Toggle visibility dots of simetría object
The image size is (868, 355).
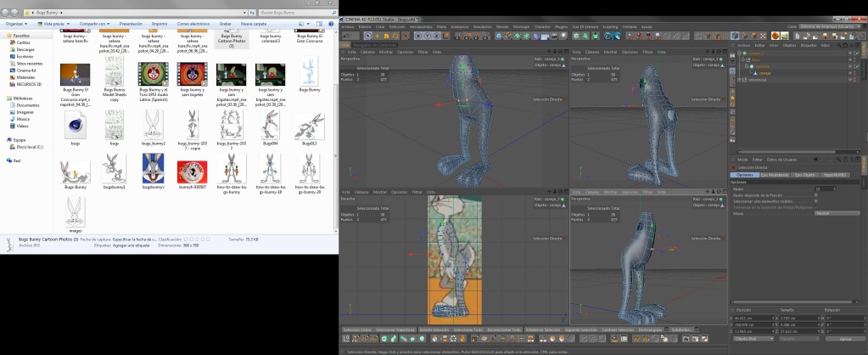click(x=854, y=66)
